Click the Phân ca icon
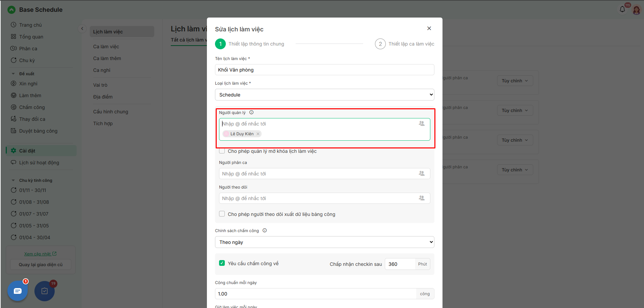644x308 pixels. pyautogui.click(x=14, y=48)
